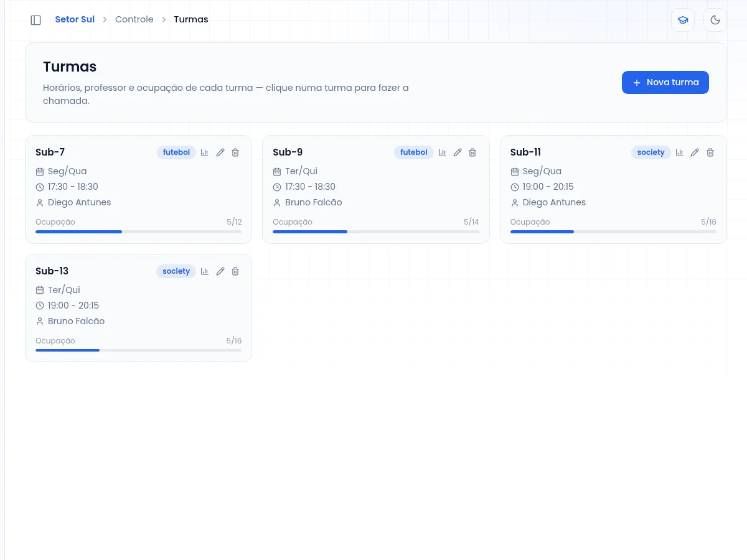Click Ter/Qui schedule in Sub-9 card
The image size is (747, 560).
[x=301, y=171]
